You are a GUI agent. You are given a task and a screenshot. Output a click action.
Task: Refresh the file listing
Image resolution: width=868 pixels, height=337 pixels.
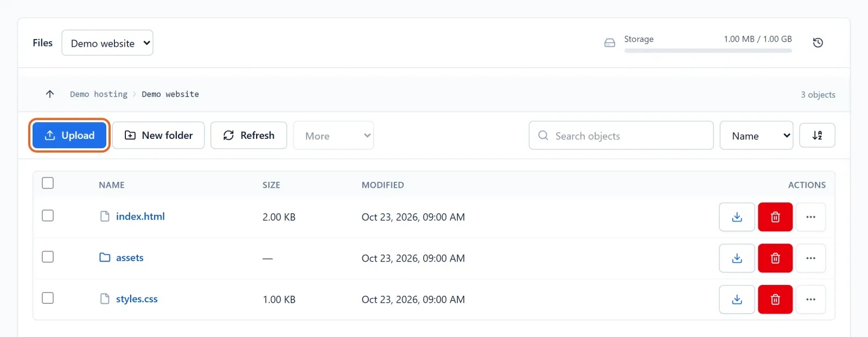(x=248, y=135)
